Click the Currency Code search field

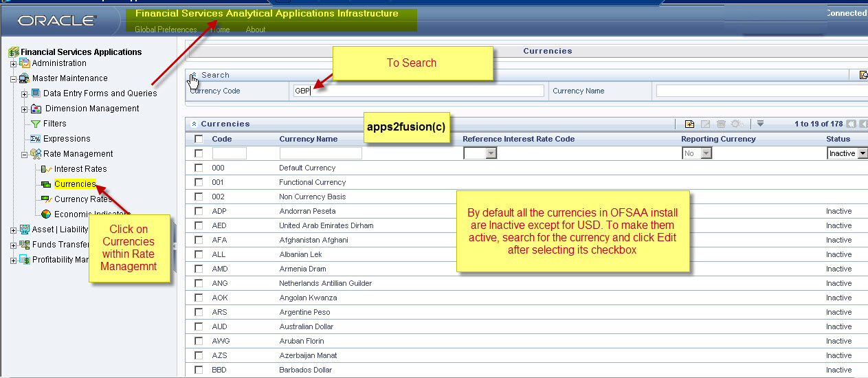point(419,91)
